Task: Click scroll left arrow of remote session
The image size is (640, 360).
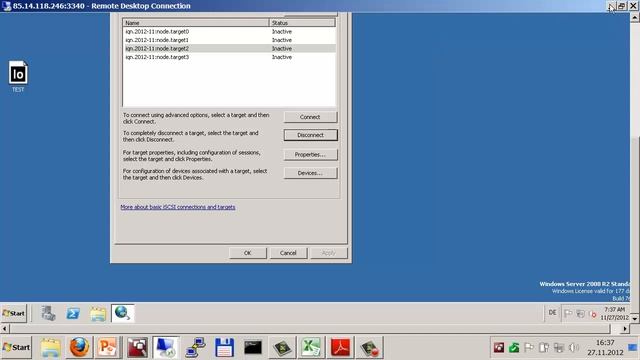Action: [4, 328]
